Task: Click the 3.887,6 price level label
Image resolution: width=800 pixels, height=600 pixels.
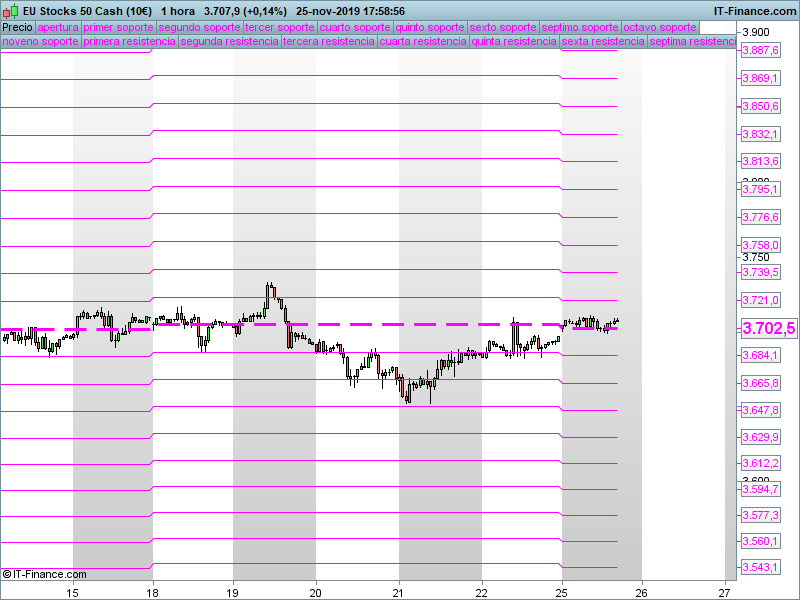Action: coord(760,50)
